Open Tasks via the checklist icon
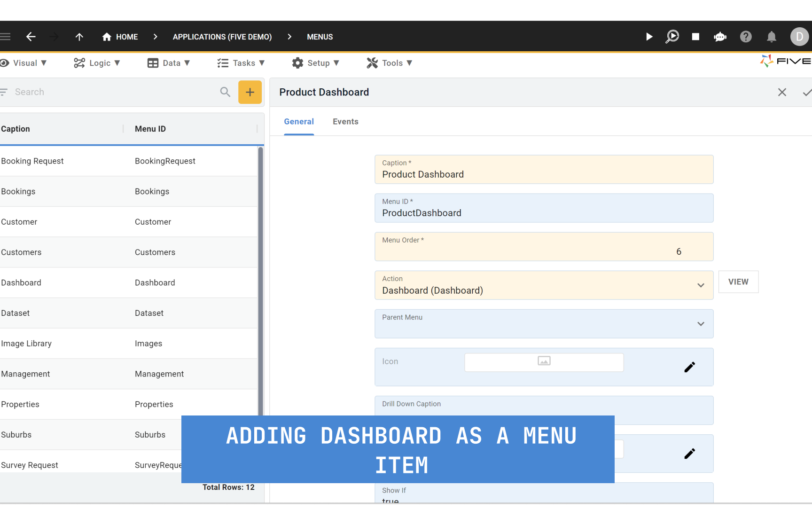Image resolution: width=812 pixels, height=525 pixels. (222, 63)
